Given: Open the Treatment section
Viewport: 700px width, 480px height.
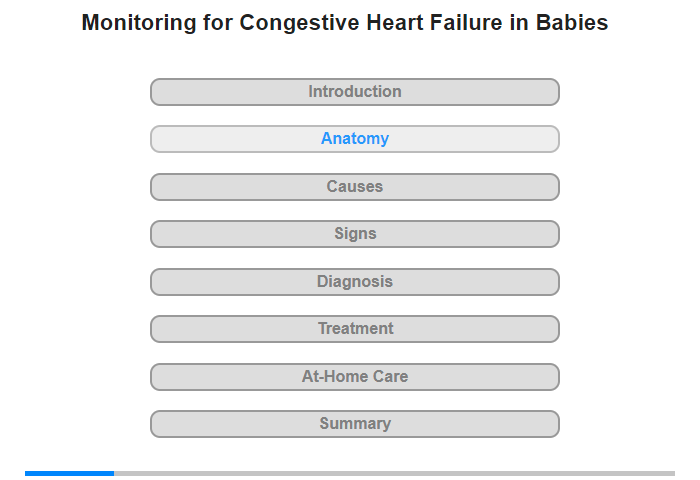Looking at the screenshot, I should click(355, 329).
